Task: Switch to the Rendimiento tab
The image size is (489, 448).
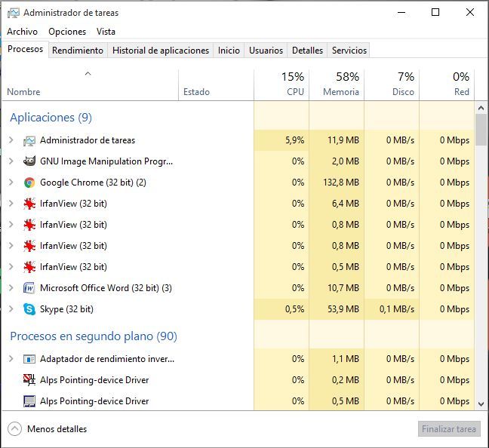Action: (x=78, y=51)
